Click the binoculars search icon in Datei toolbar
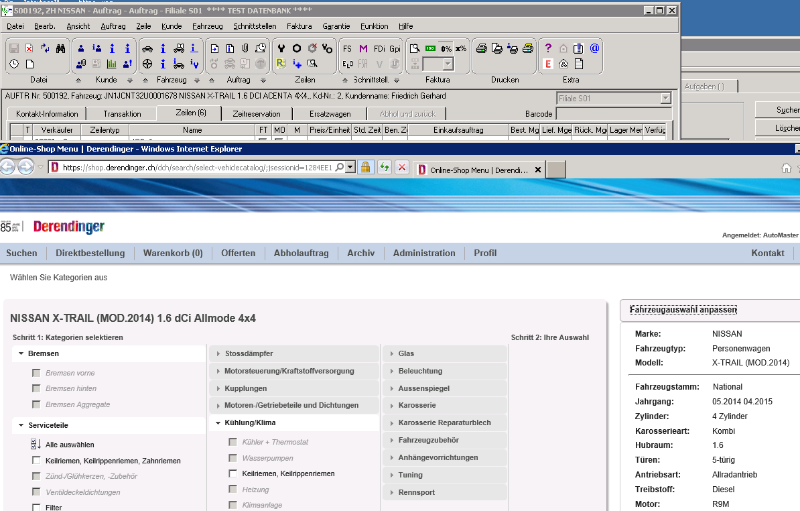Viewport: 800px width, 511px height. 60,48
